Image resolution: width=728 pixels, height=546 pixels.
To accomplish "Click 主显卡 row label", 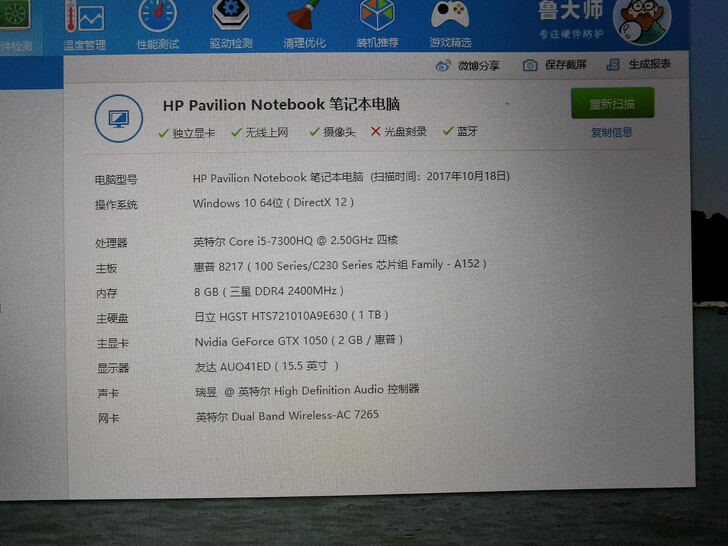I will [112, 343].
